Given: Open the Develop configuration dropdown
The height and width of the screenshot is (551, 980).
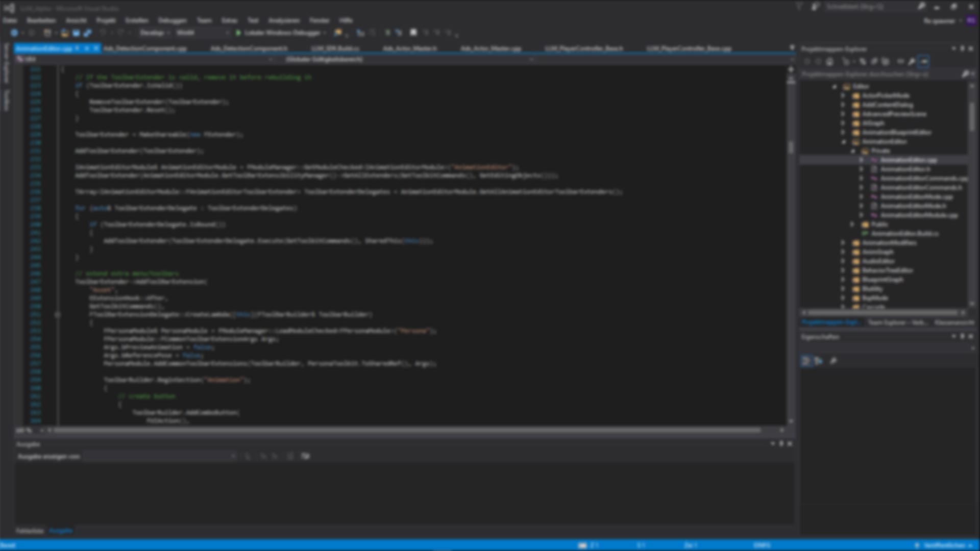Looking at the screenshot, I should pos(154,33).
